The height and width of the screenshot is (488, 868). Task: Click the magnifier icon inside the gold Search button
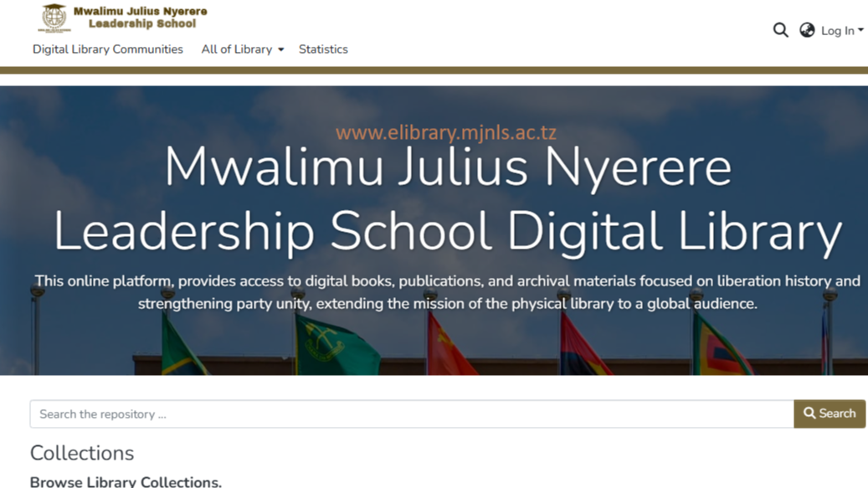pos(809,413)
